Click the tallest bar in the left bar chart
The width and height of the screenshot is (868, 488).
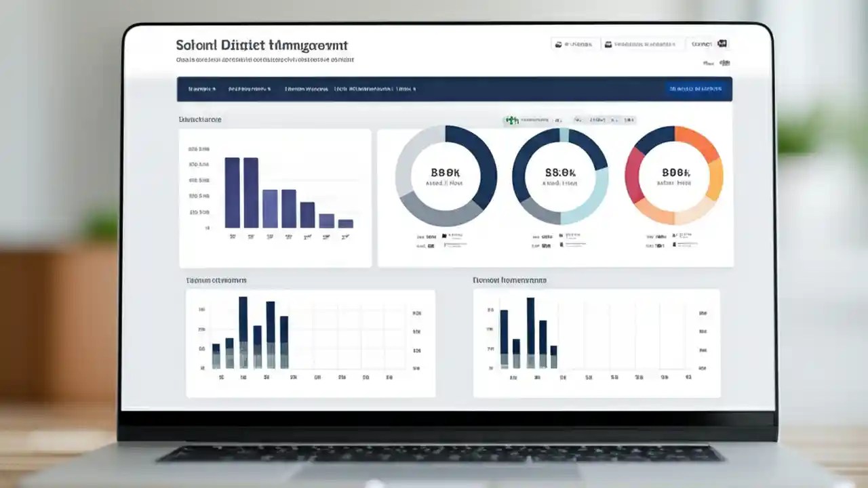click(x=233, y=193)
